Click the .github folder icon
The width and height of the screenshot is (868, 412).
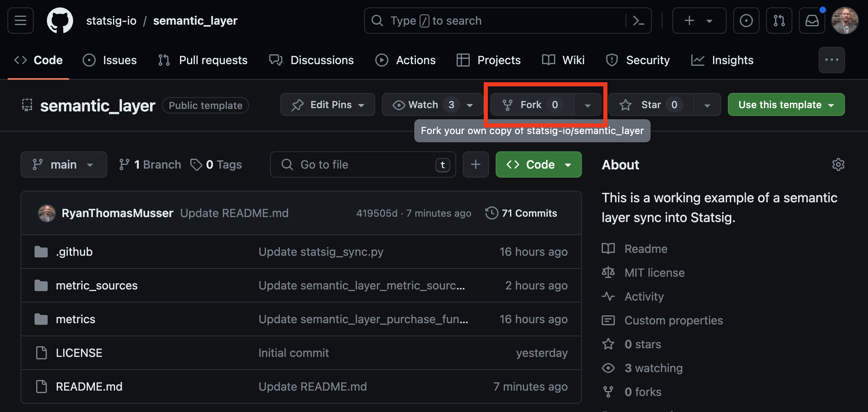[41, 252]
